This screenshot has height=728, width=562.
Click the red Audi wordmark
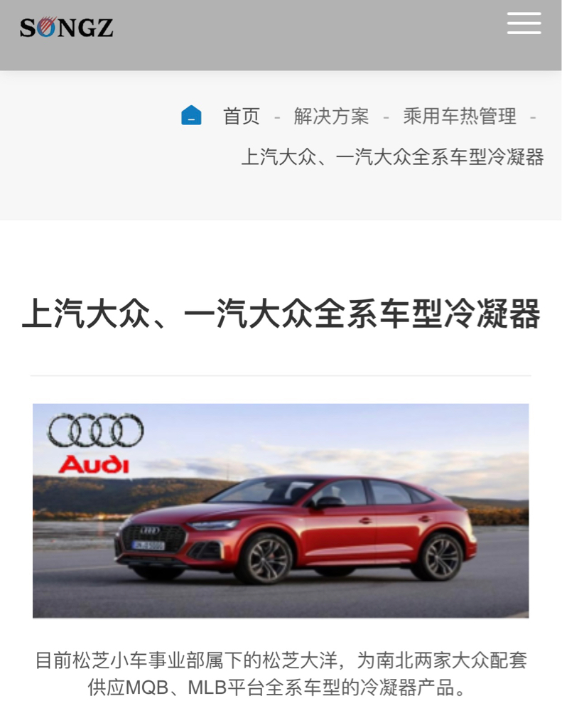click(94, 464)
